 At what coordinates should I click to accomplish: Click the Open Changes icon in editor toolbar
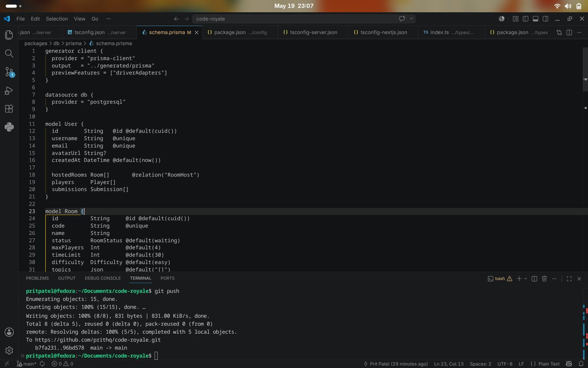pyautogui.click(x=559, y=32)
